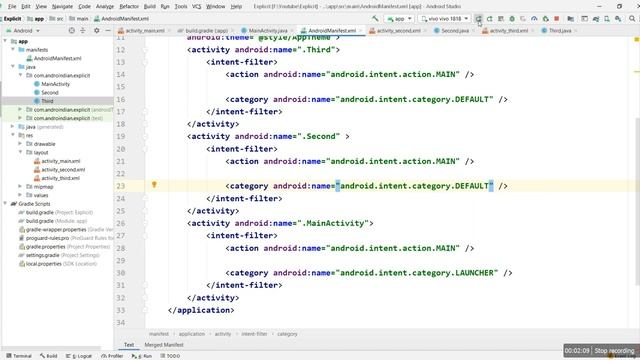The height and width of the screenshot is (360, 640).
Task: Click the Run Anything icon in toolbar
Action: click(x=584, y=19)
